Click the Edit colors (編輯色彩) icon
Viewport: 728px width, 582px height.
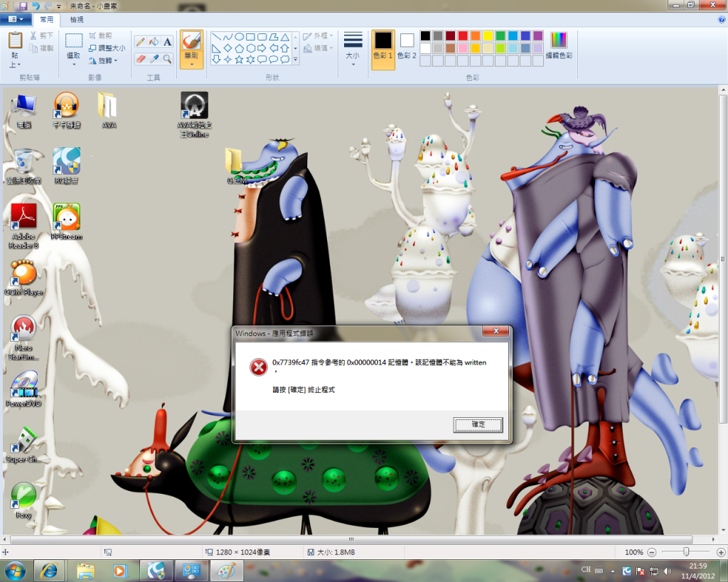[559, 45]
